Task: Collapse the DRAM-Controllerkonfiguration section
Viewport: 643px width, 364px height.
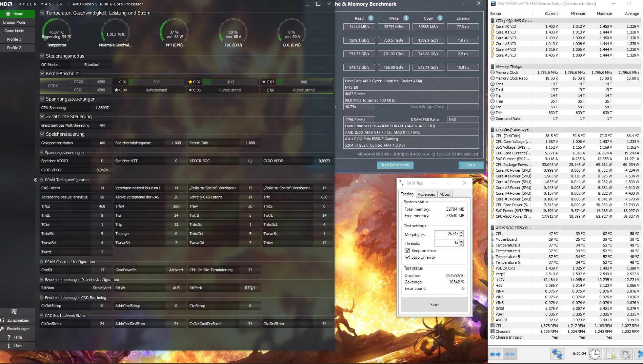Action: pos(42,262)
